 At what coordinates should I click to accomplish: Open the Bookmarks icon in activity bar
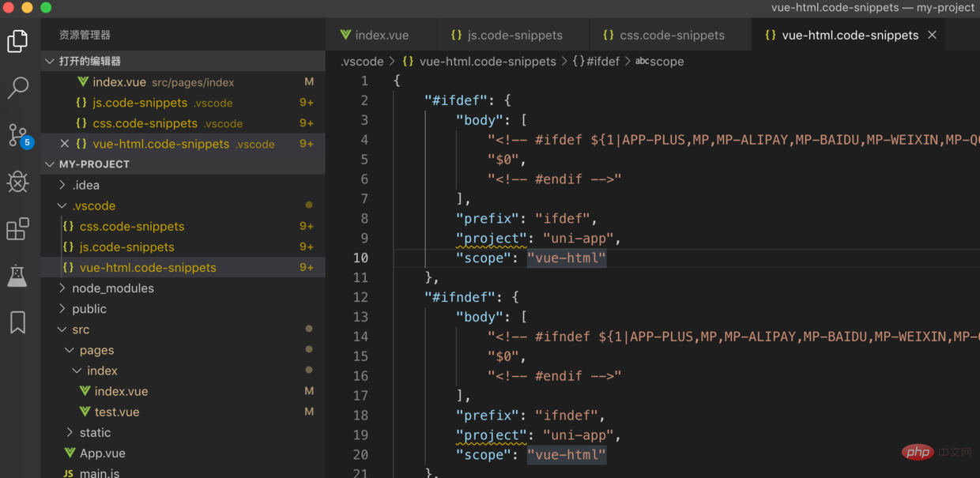click(x=17, y=322)
